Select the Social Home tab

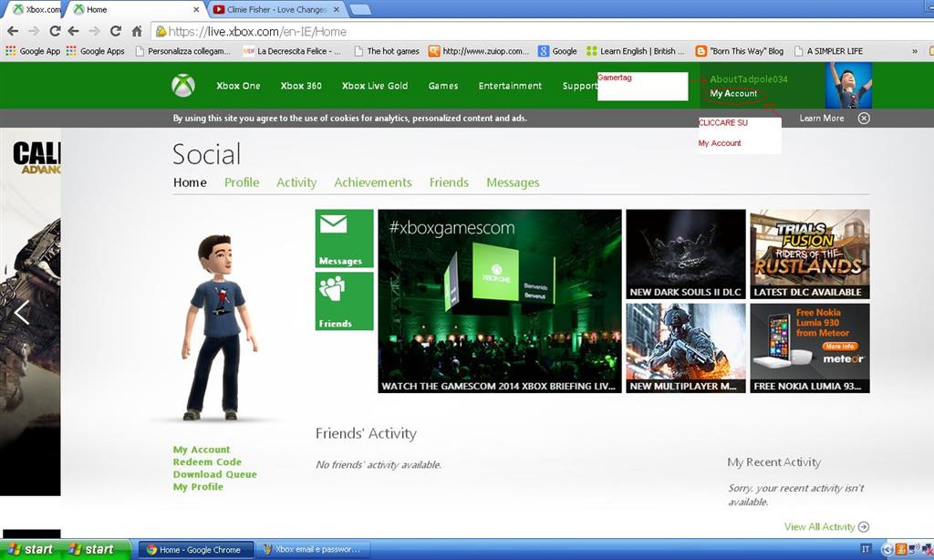[190, 182]
